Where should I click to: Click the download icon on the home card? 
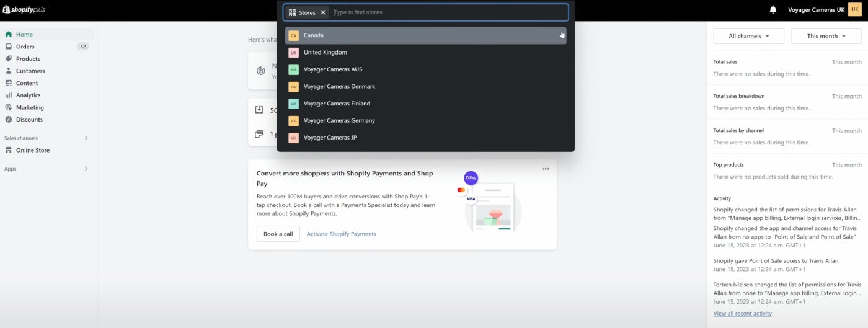click(x=259, y=110)
